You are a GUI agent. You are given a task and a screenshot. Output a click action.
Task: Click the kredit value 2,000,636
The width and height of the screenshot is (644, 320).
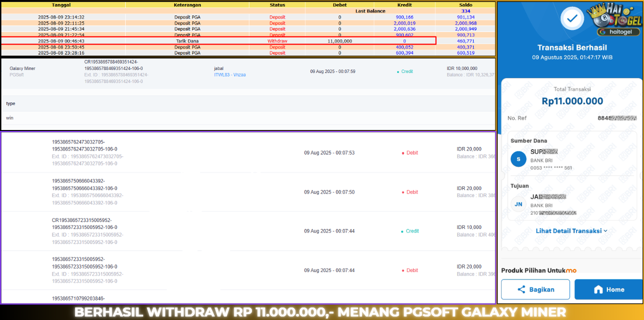[404, 29]
